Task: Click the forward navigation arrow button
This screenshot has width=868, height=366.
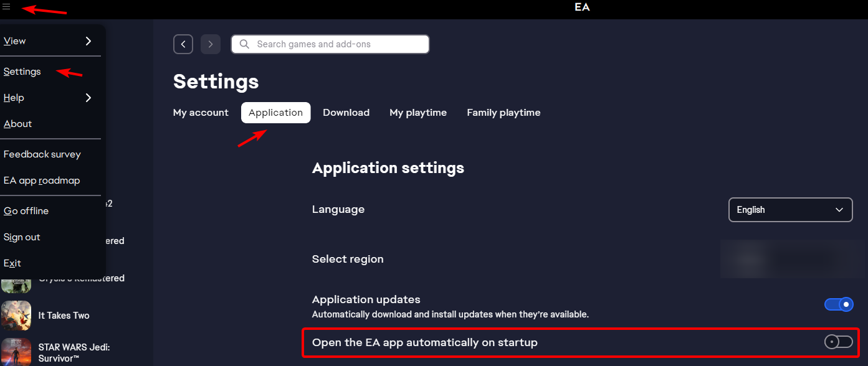Action: 211,44
